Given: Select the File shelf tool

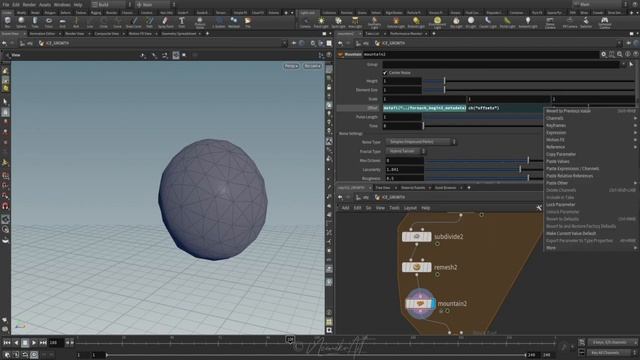Looking at the screenshot, I should tap(248, 22).
